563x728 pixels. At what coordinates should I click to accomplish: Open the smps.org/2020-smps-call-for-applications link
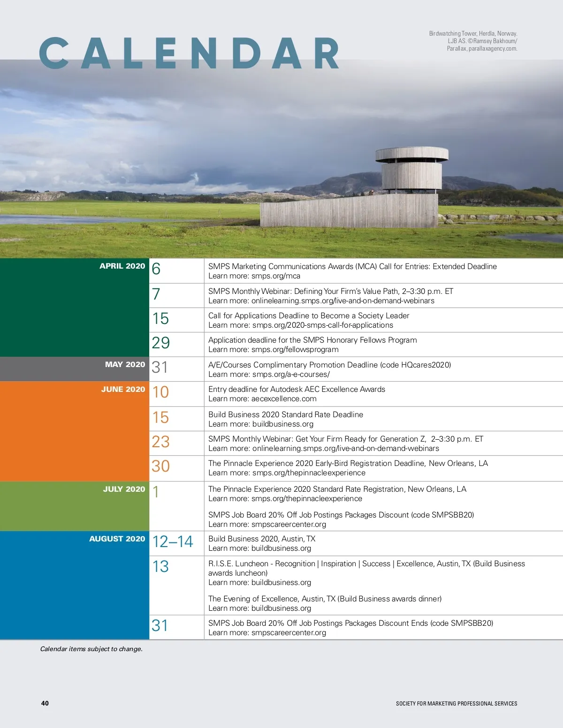point(322,325)
